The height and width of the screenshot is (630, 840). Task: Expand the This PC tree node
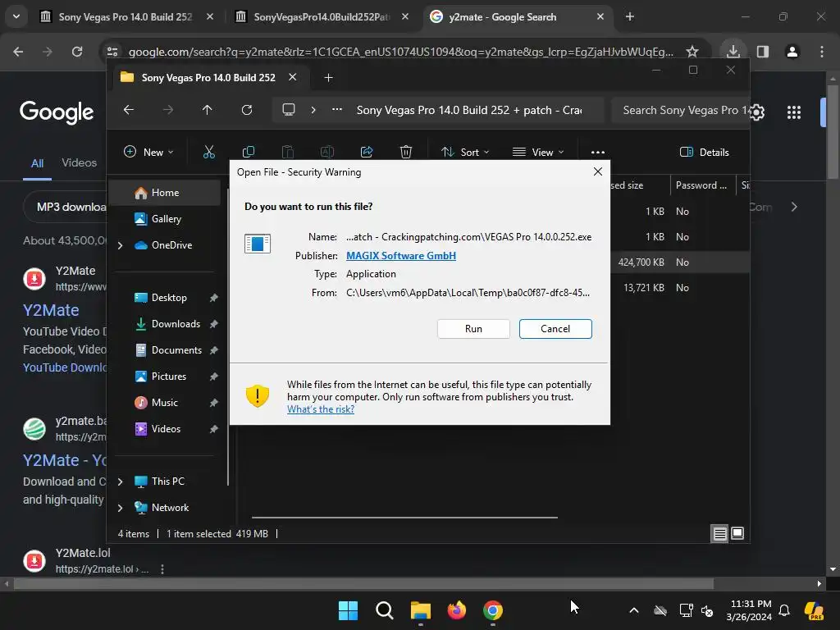pos(120,482)
